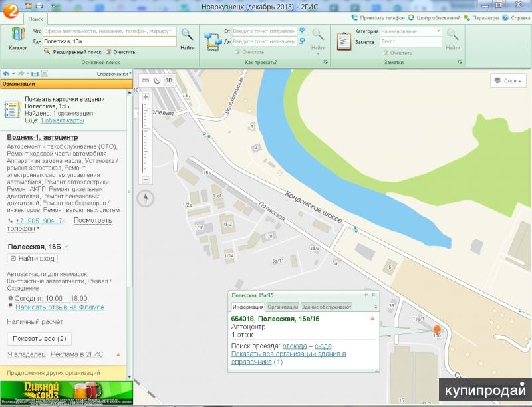This screenshot has height=407, width=532.
Task: Click the Найти вход button
Action: [x=33, y=259]
